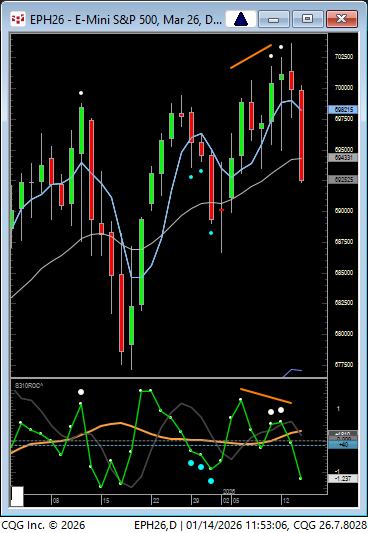Minimize the EPH26 chart window

(x=274, y=19)
